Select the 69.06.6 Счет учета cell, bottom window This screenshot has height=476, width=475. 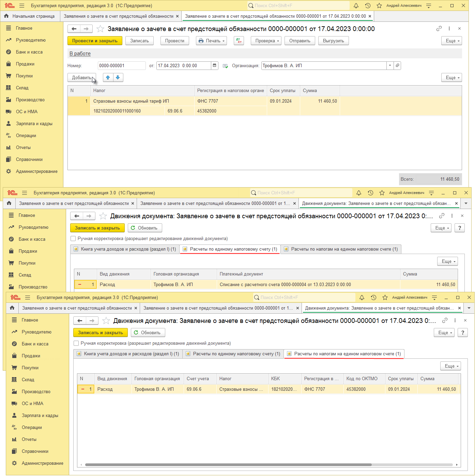(x=200, y=389)
